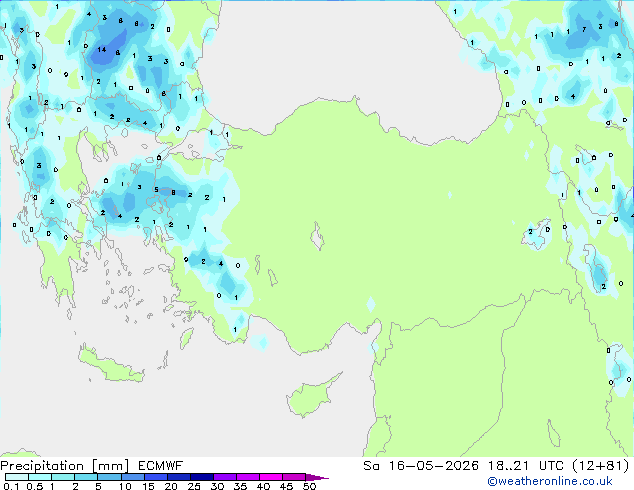The height and width of the screenshot is (490, 634).
Task: Click the "30" legend label
Action: (x=217, y=486)
